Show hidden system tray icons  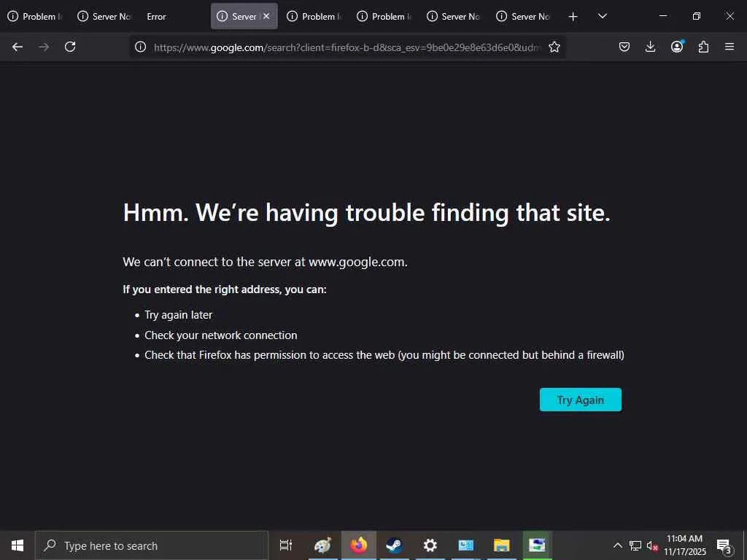click(617, 545)
